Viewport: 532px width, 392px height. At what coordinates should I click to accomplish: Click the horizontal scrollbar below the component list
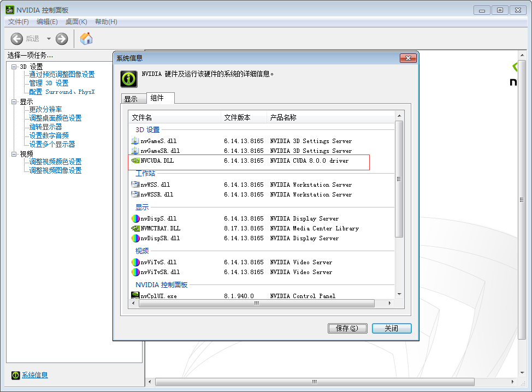point(257,303)
